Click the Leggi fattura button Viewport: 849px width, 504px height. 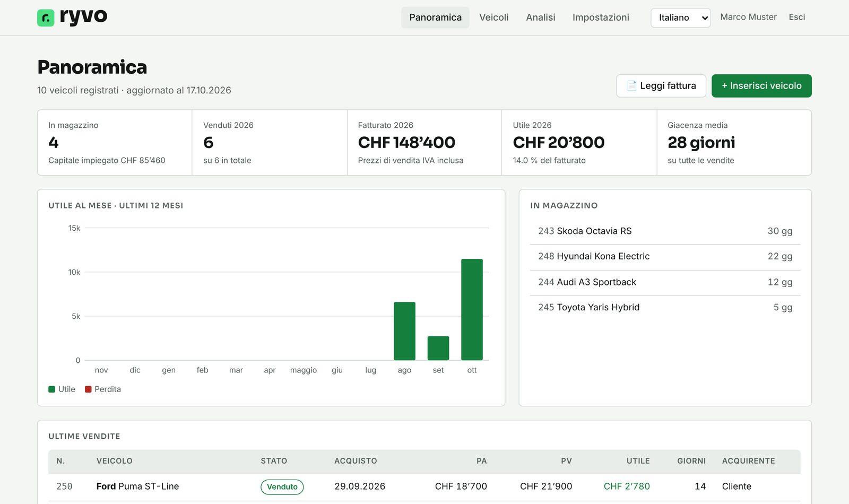[x=661, y=86]
